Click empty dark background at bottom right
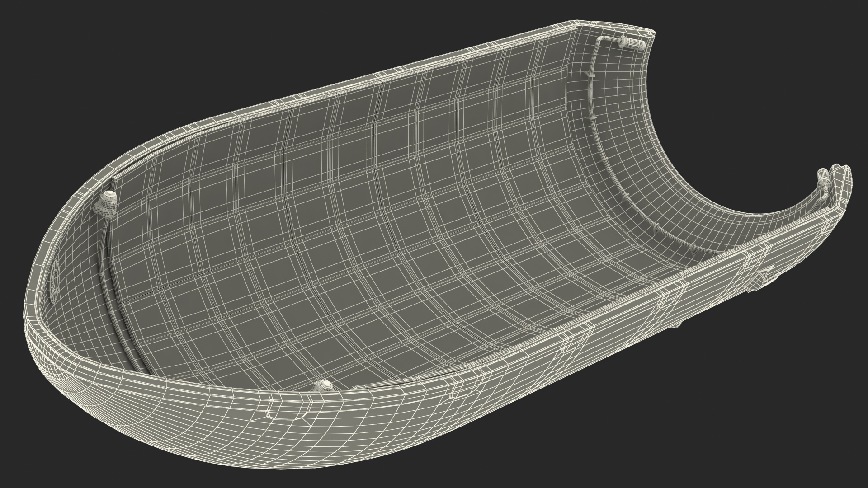868x488 pixels. pos(769,429)
